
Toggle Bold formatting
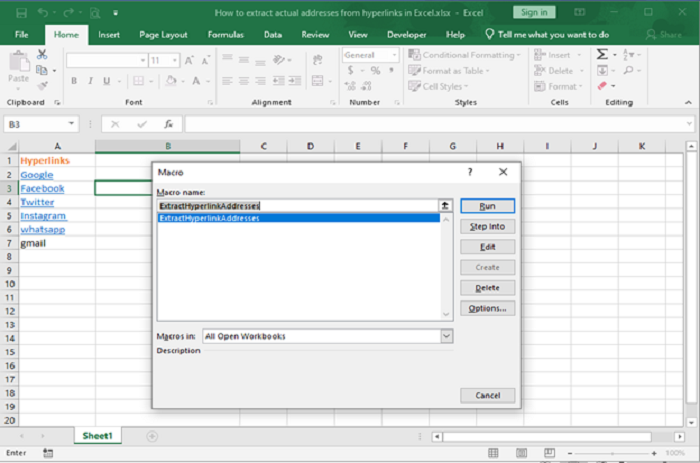(x=74, y=81)
